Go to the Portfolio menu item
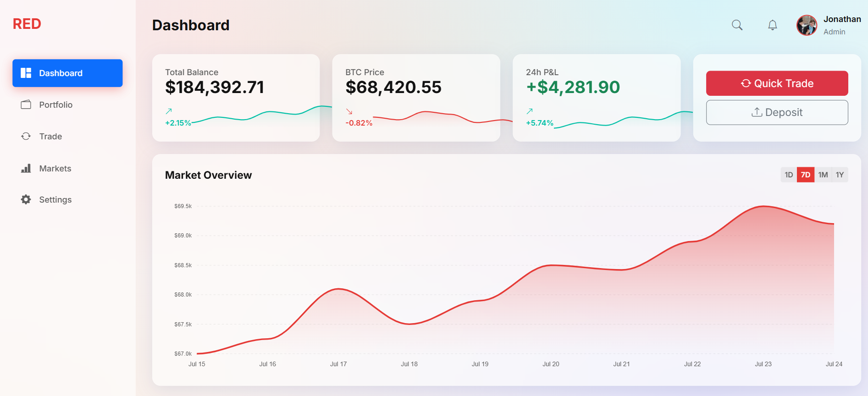The height and width of the screenshot is (396, 868). pyautogui.click(x=56, y=104)
